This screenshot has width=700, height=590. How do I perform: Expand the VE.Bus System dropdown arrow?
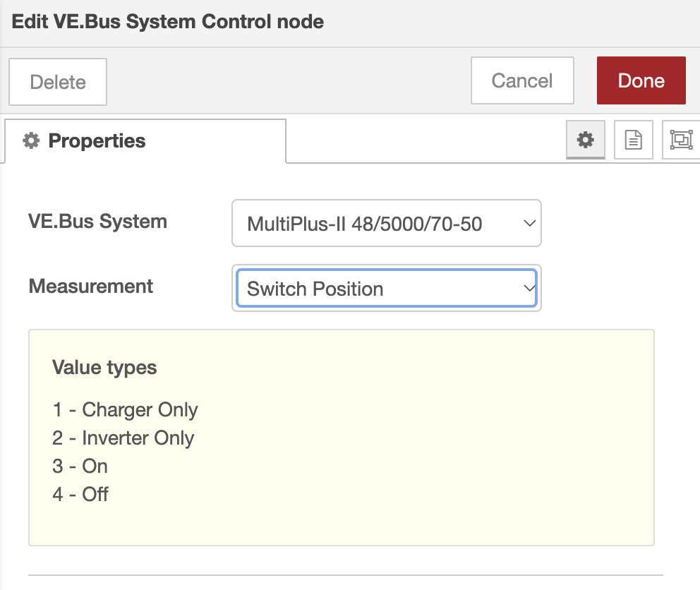pyautogui.click(x=529, y=224)
